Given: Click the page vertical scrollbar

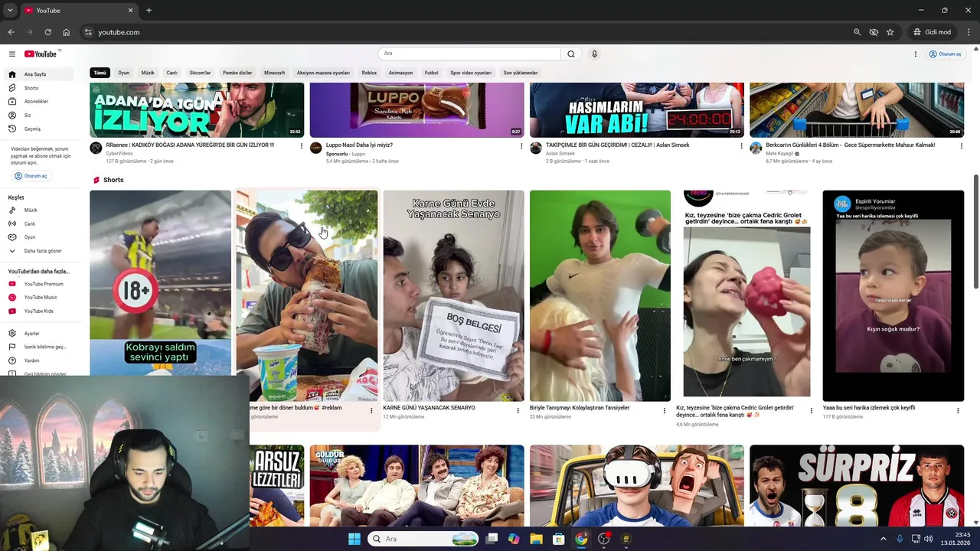Looking at the screenshot, I should 975,232.
